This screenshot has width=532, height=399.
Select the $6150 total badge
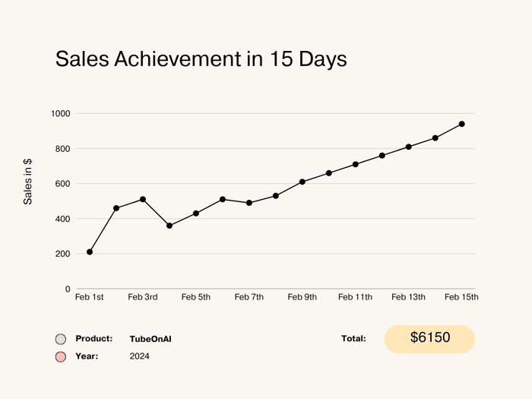(x=429, y=339)
